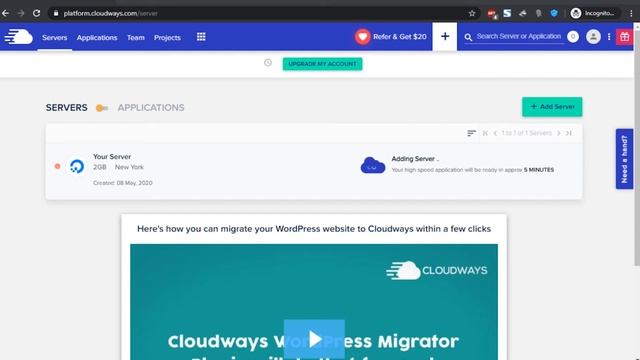Open the Incognito profile indicator
This screenshot has width=640, height=360.
coord(594,13)
